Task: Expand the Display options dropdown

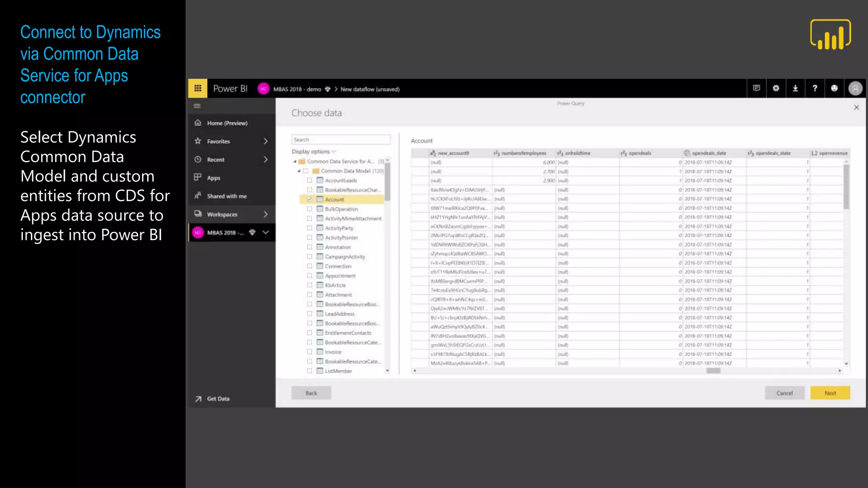Action: (x=314, y=152)
